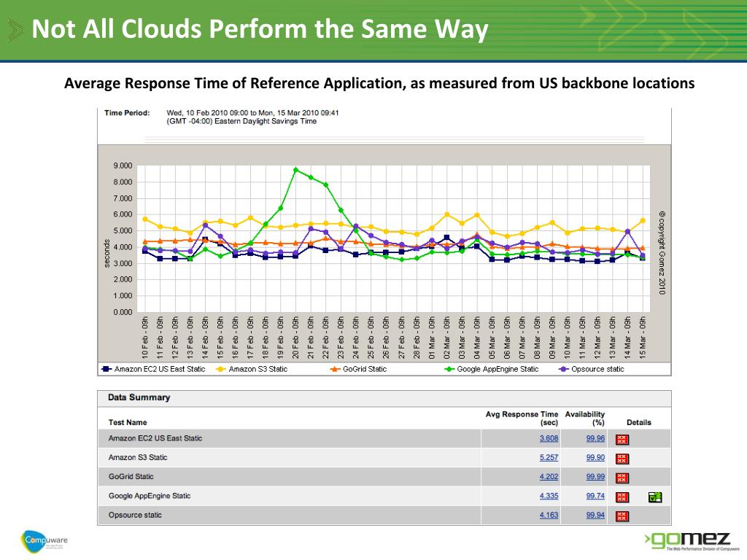Click the Time Period label

click(127, 113)
